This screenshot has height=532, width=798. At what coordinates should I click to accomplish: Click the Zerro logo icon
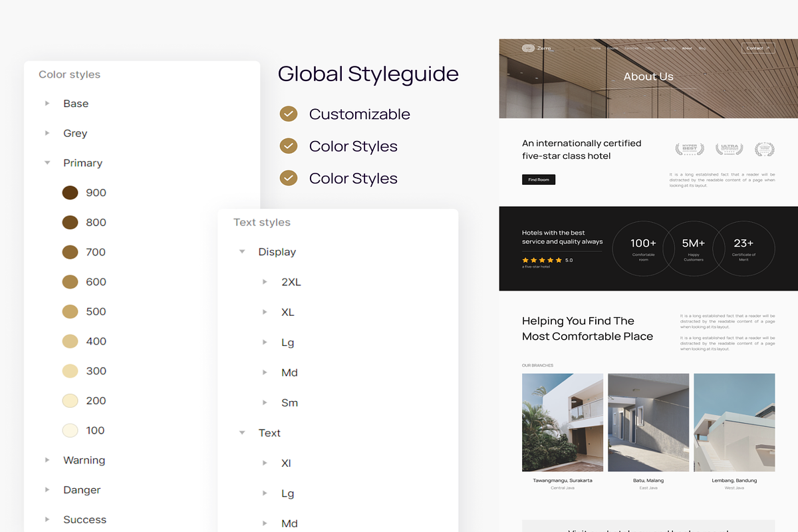(528, 48)
